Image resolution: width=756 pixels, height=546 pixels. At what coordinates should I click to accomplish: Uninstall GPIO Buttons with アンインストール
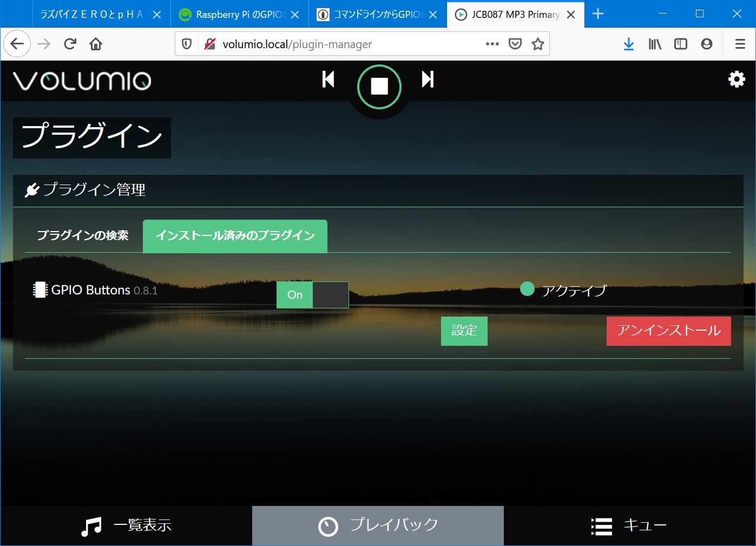pyautogui.click(x=668, y=331)
